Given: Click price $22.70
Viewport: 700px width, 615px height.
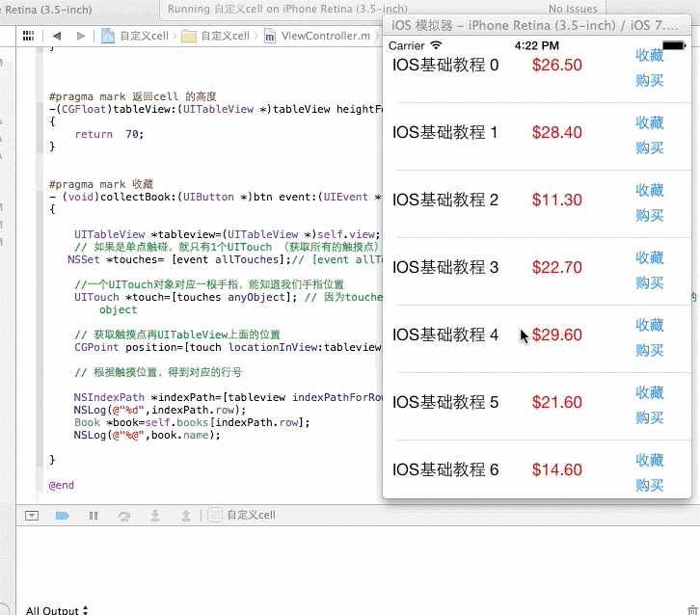Looking at the screenshot, I should (556, 268).
